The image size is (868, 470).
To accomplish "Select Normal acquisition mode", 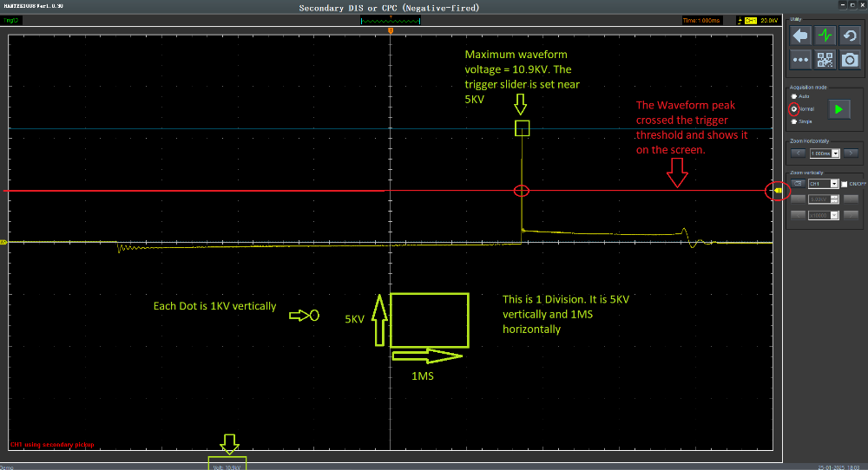I will click(793, 109).
